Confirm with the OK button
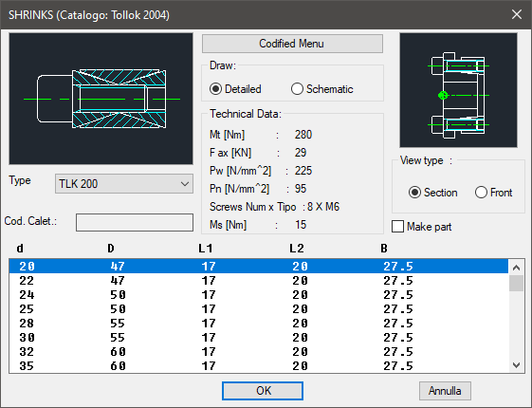Screen dimensions: 532x408 [x=263, y=391]
